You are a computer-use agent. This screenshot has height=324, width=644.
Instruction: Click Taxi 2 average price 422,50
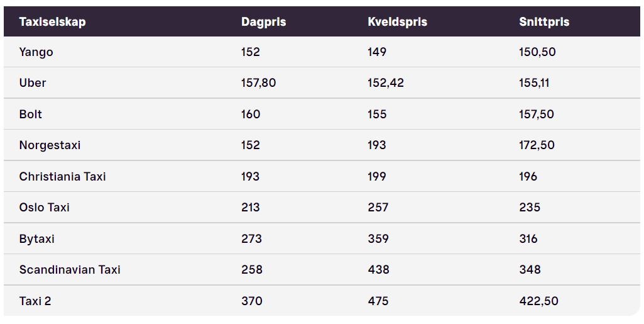(x=538, y=301)
